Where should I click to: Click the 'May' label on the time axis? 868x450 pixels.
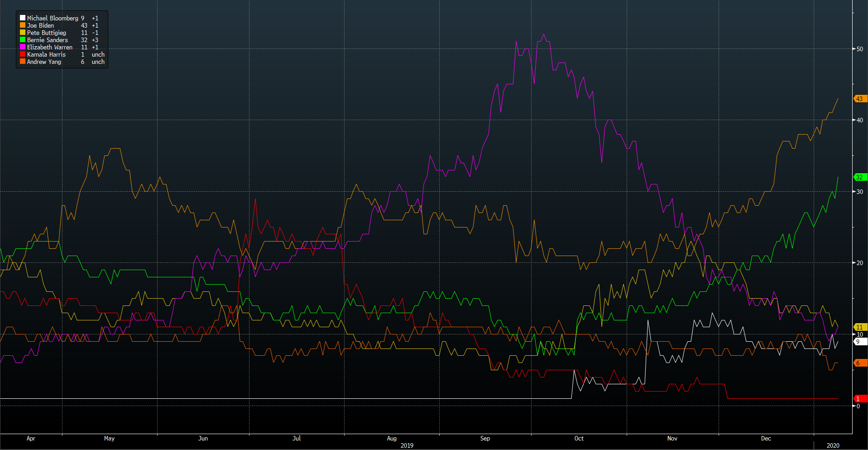click(109, 438)
